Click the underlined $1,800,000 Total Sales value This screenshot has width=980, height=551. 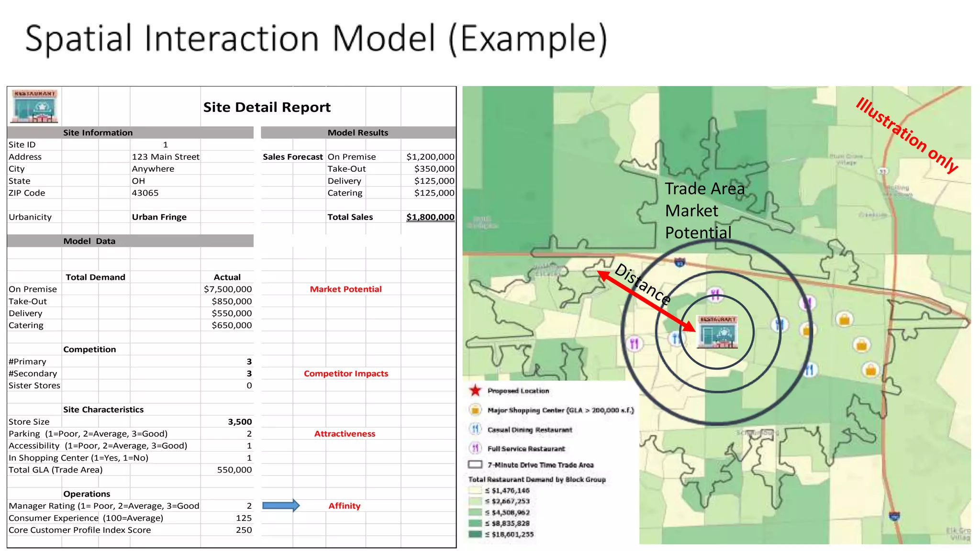[430, 217]
